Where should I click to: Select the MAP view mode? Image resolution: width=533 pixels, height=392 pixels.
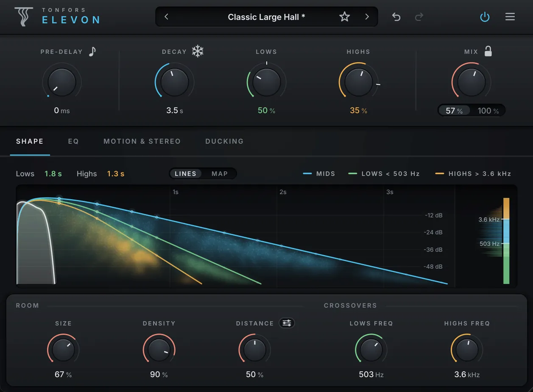[x=220, y=174]
